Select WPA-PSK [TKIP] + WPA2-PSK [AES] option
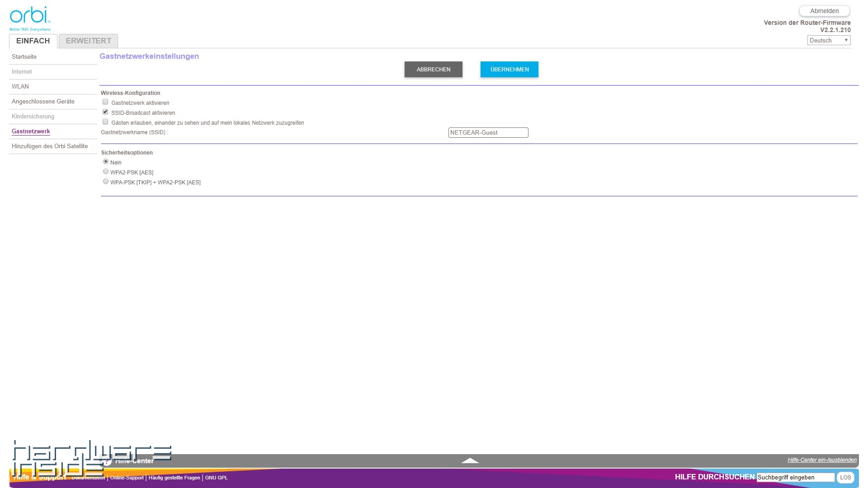868x488 pixels. [x=106, y=182]
